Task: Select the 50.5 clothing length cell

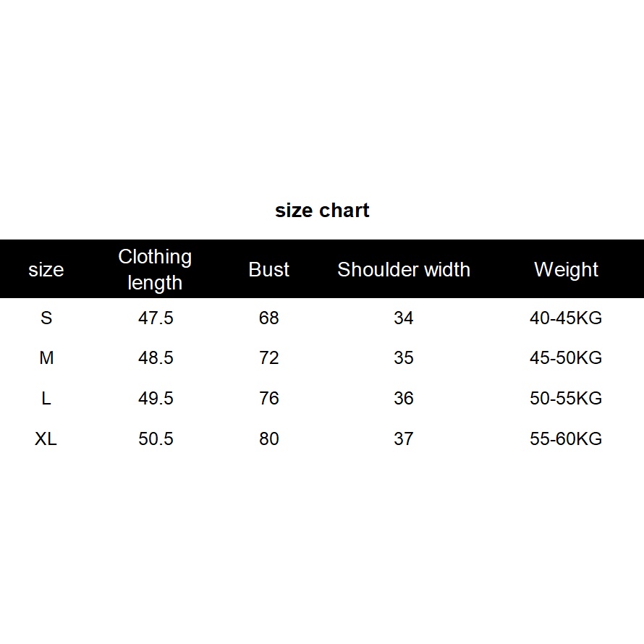Action: click(156, 439)
